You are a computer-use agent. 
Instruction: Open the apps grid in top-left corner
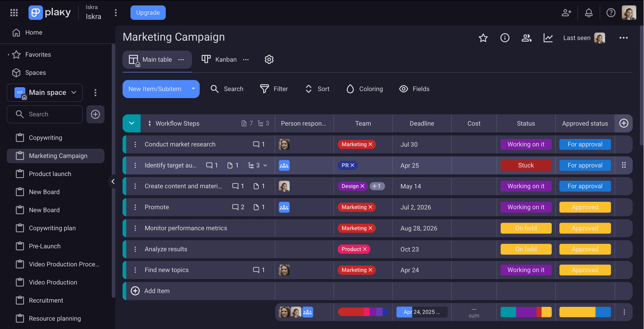click(x=13, y=12)
